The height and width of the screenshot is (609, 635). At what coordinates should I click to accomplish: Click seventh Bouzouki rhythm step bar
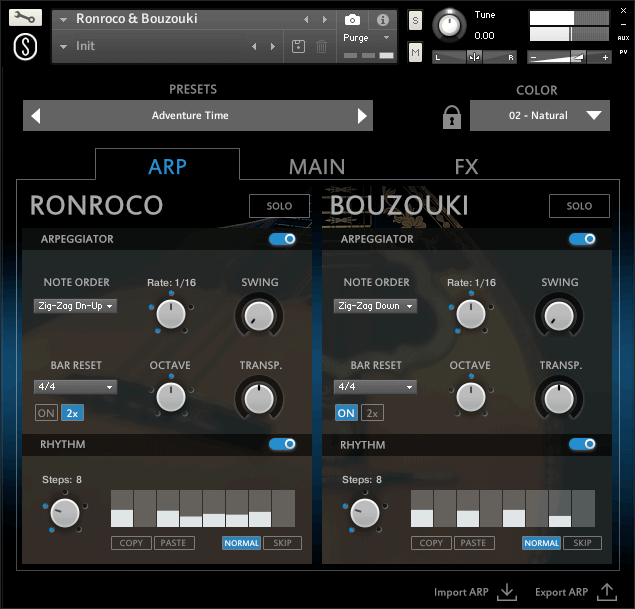(560, 509)
